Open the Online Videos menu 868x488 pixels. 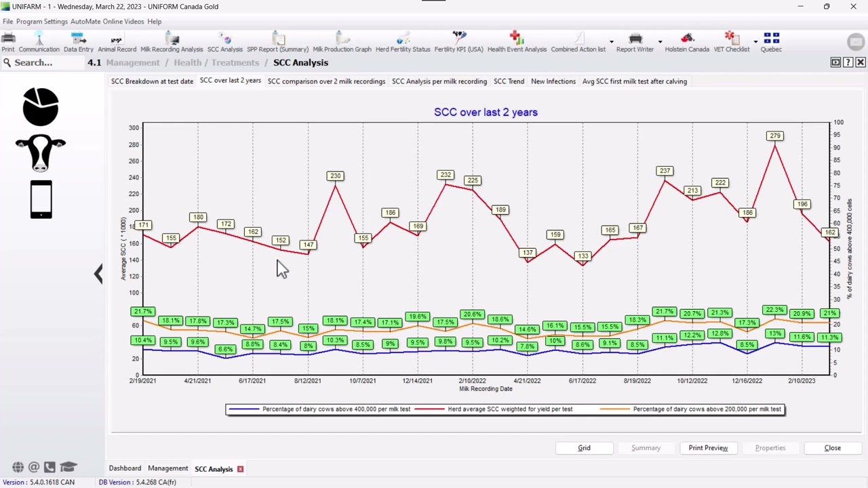(x=123, y=22)
